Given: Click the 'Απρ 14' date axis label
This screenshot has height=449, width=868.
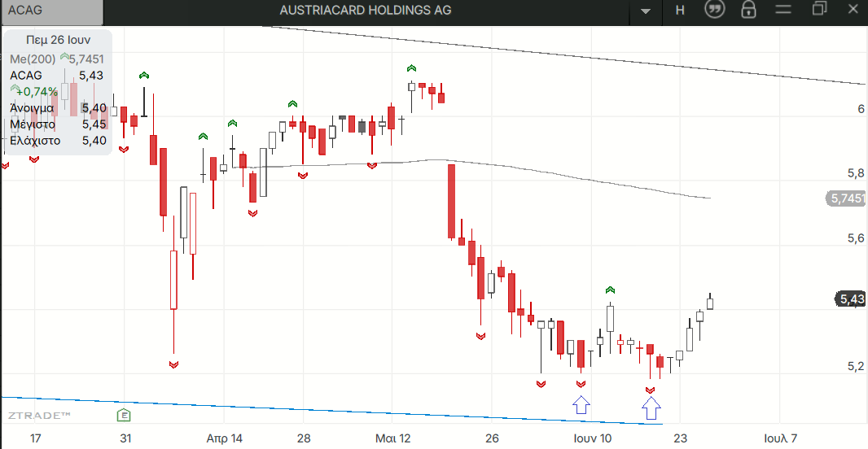Looking at the screenshot, I should pyautogui.click(x=224, y=438).
